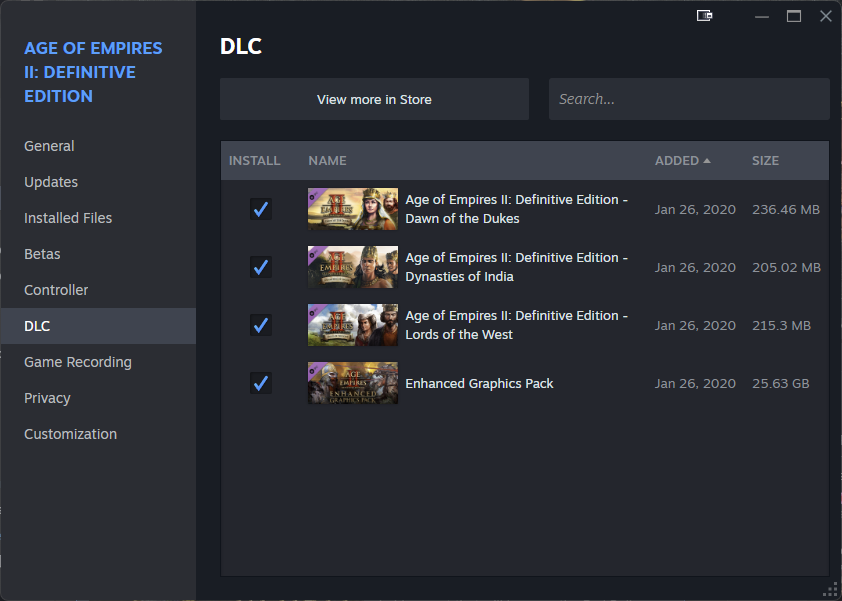Click the 205.02 MB size value
The height and width of the screenshot is (601, 842).
[786, 267]
